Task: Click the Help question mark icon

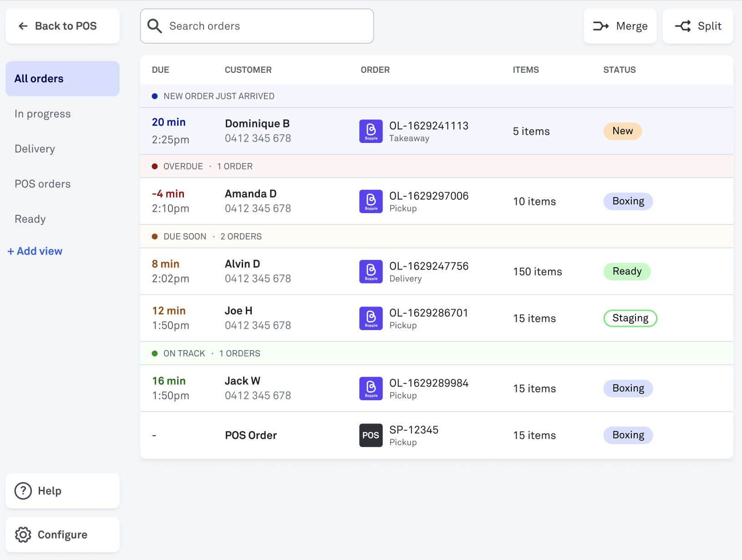Action: click(23, 491)
